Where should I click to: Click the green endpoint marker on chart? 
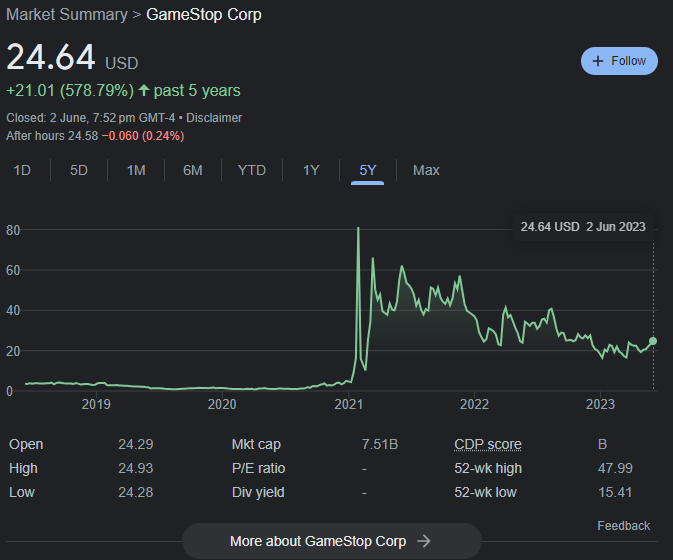coord(653,341)
